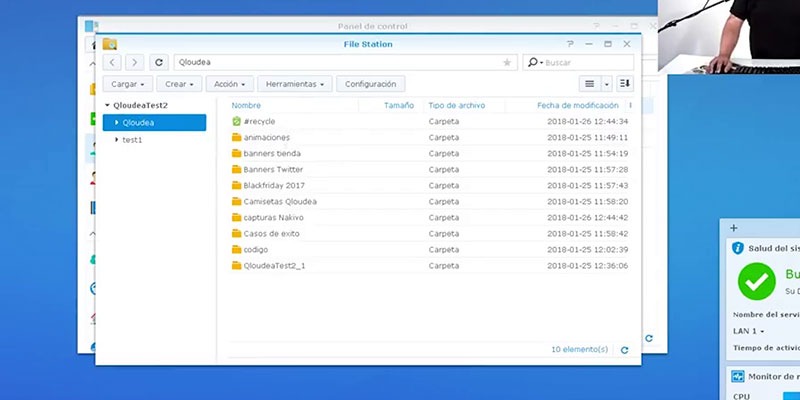
Task: Click the banners tienda folder icon
Action: pos(236,153)
